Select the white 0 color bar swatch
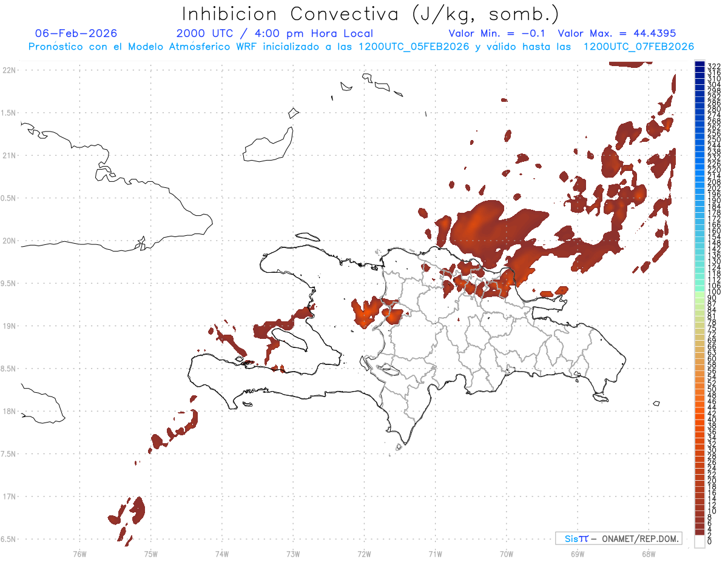This screenshot has height=562, width=728. [x=700, y=543]
